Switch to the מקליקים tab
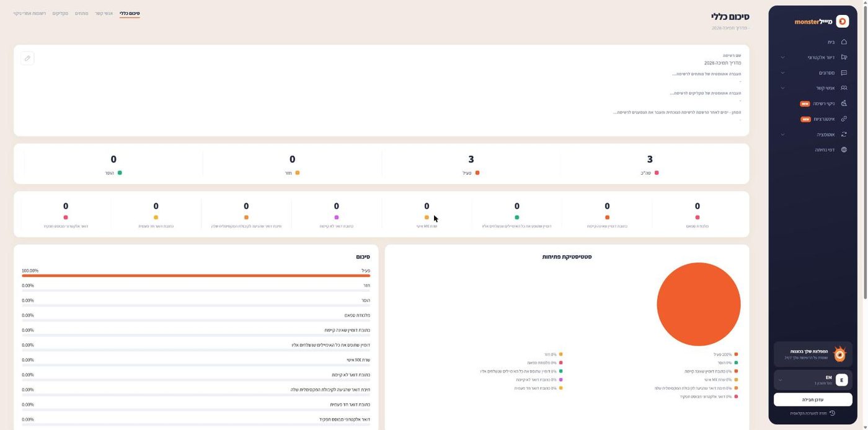Viewport: 868px width, 430px height. [60, 14]
